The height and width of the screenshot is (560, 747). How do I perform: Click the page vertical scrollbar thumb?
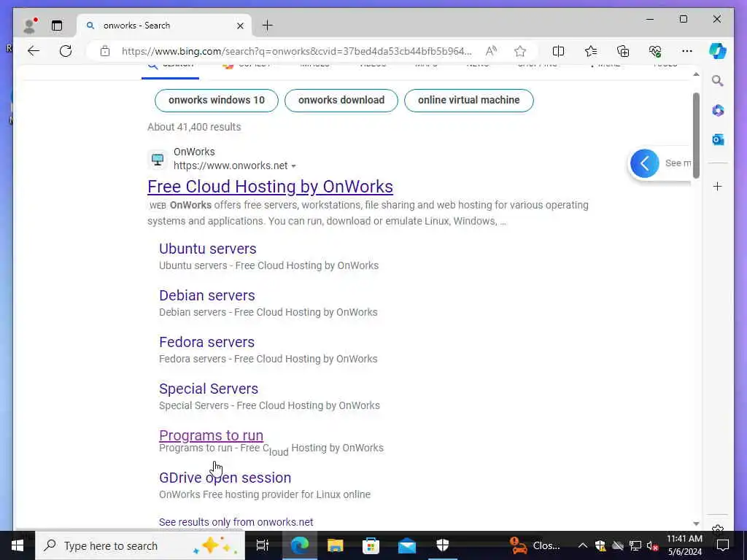pyautogui.click(x=696, y=135)
